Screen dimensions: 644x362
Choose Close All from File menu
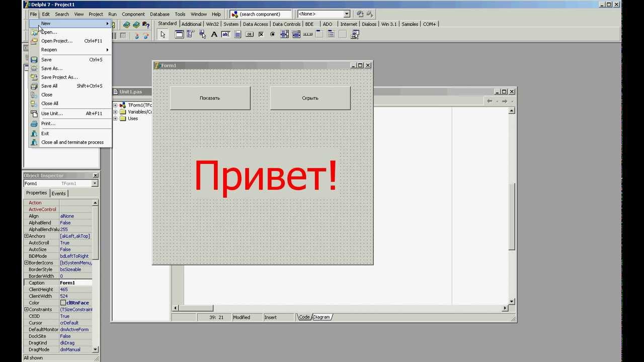coord(70,103)
